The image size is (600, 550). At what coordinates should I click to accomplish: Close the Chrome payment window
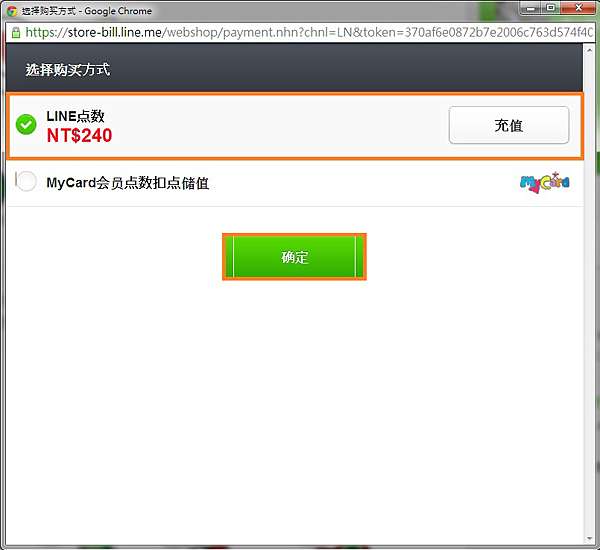click(x=579, y=8)
